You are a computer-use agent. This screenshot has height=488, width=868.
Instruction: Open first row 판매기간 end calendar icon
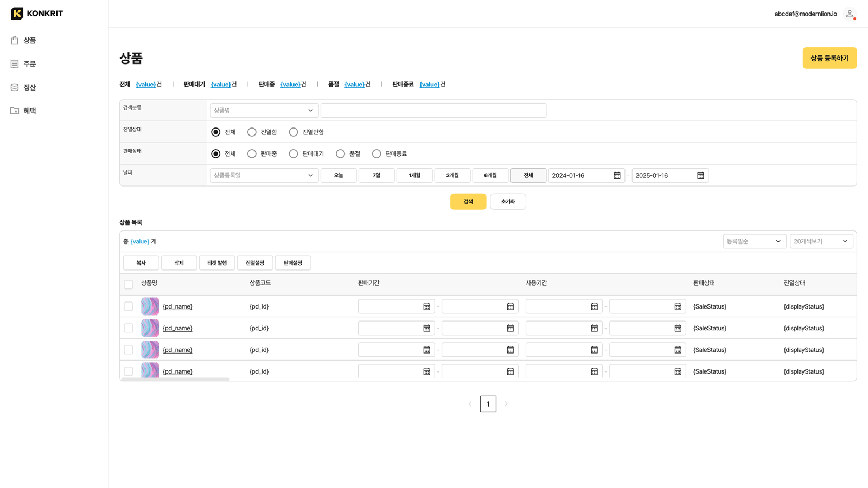coord(510,306)
